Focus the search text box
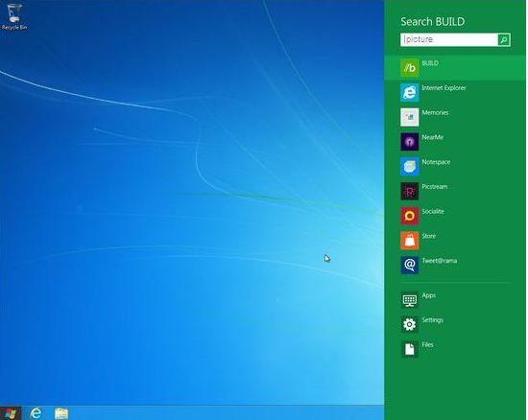This screenshot has width=528, height=420. coord(449,39)
